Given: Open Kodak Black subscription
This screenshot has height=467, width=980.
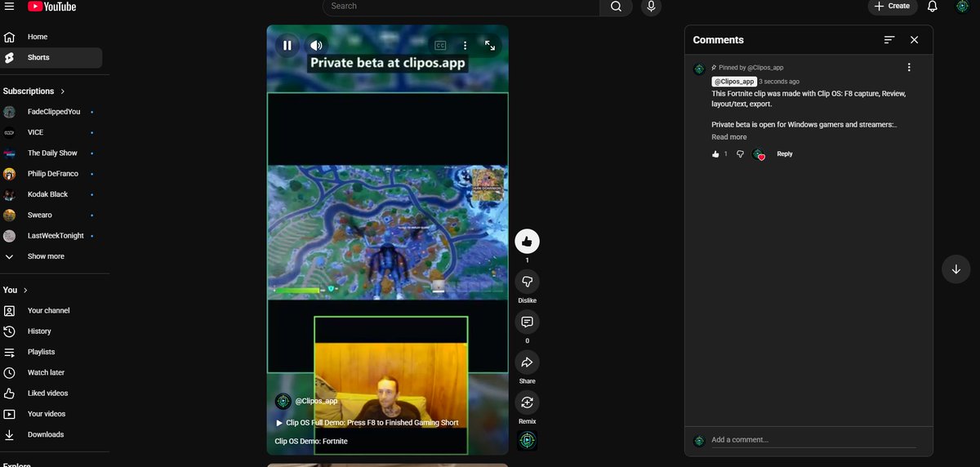Looking at the screenshot, I should tap(51, 194).
